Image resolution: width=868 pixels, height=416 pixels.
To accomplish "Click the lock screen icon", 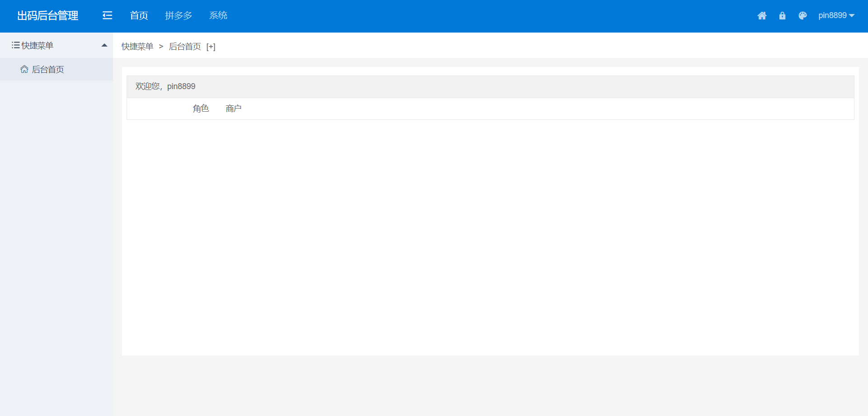I will [x=782, y=16].
